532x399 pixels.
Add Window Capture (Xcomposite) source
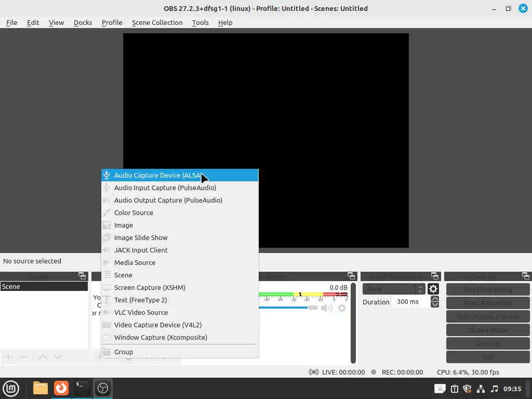180,337
